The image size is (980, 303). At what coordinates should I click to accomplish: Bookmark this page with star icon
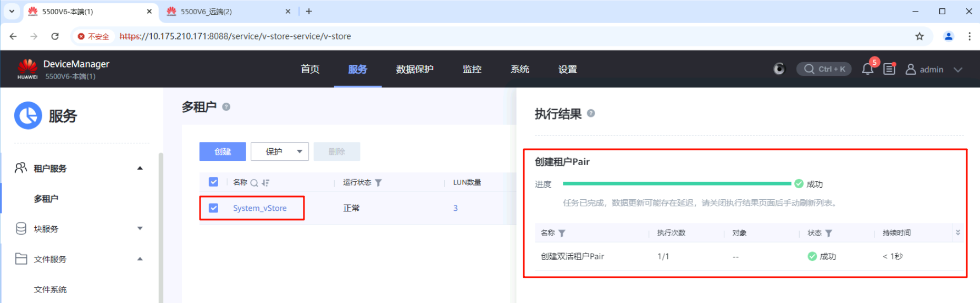point(919,36)
